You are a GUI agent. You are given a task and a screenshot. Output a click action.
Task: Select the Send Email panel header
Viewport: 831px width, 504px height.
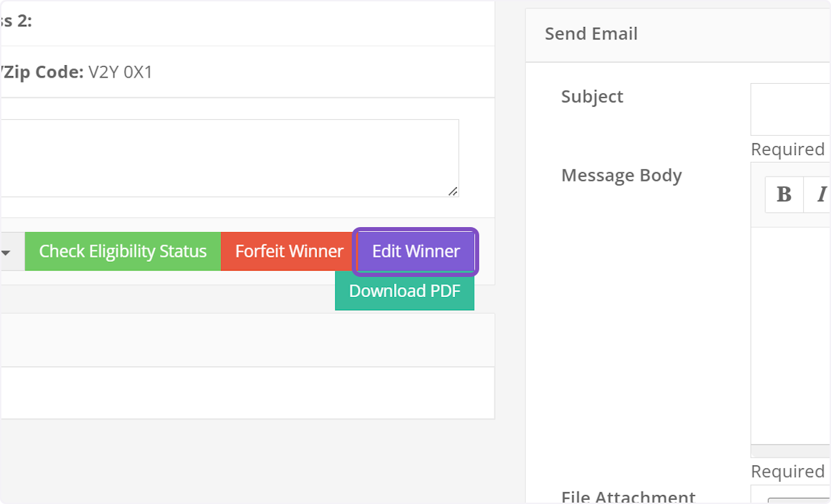(591, 33)
